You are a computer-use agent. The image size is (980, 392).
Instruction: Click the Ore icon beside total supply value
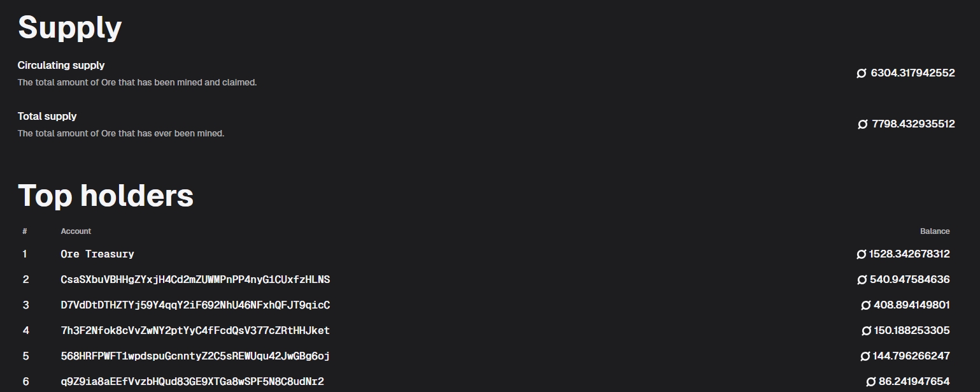pos(863,124)
